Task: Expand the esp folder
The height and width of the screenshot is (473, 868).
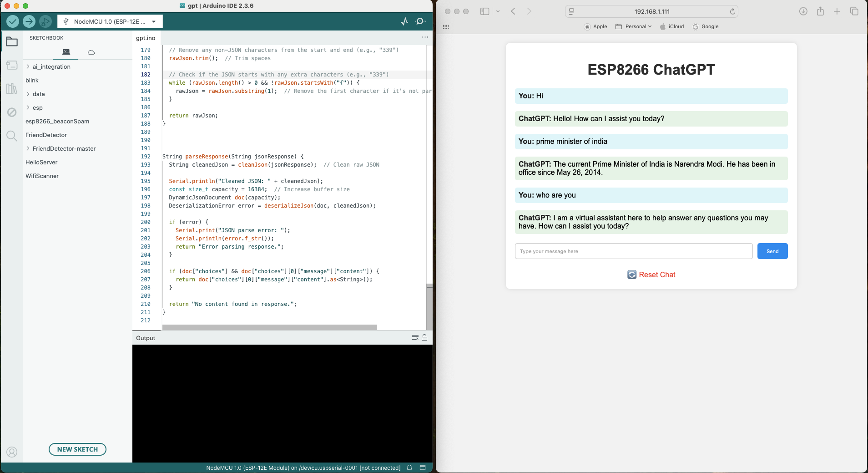Action: (28, 107)
